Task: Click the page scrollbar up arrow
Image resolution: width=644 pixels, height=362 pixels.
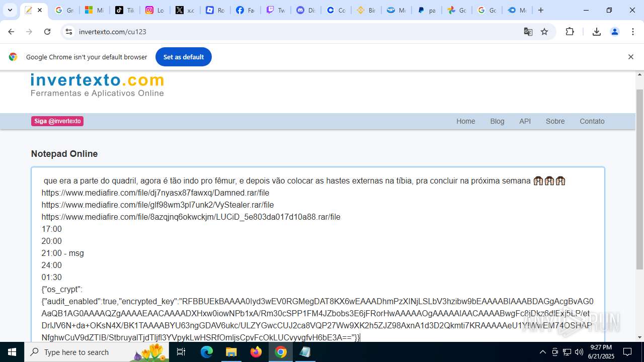Action: (639, 75)
